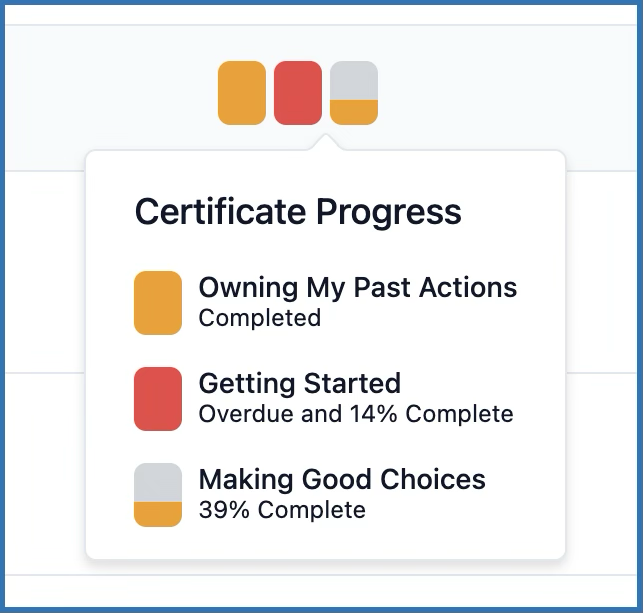
Task: Click orange filled bottom of third top tile
Action: (x=354, y=113)
